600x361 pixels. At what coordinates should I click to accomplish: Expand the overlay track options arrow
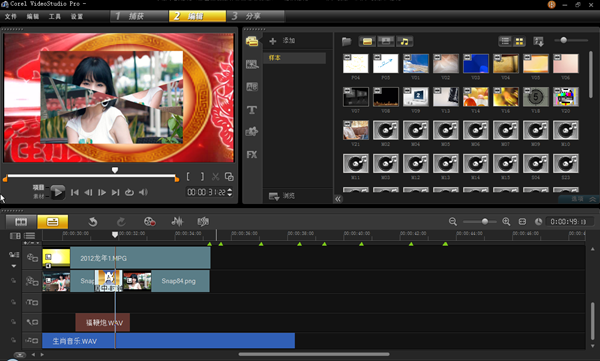click(14, 266)
